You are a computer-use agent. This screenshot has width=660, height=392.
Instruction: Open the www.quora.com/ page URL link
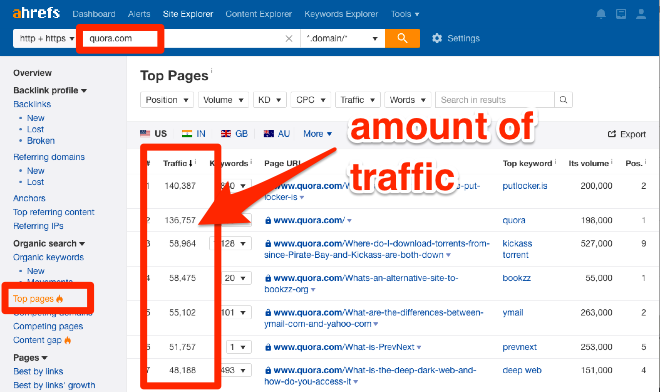coord(309,220)
